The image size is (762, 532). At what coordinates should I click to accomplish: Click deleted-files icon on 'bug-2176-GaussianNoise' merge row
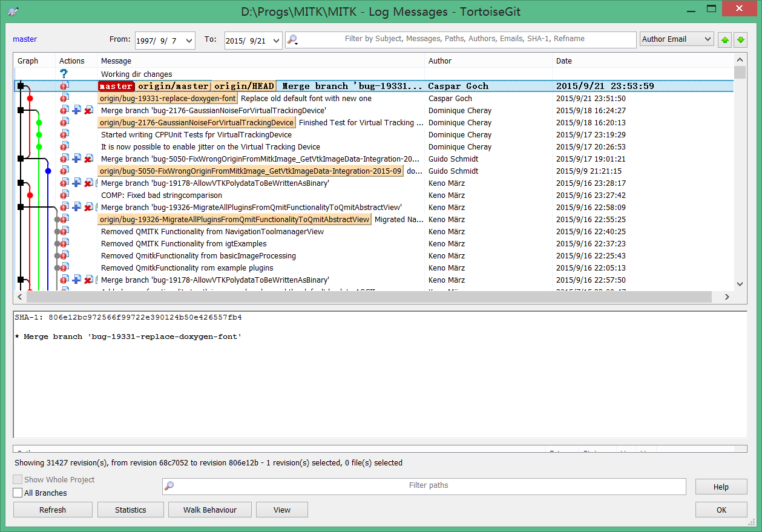point(88,110)
